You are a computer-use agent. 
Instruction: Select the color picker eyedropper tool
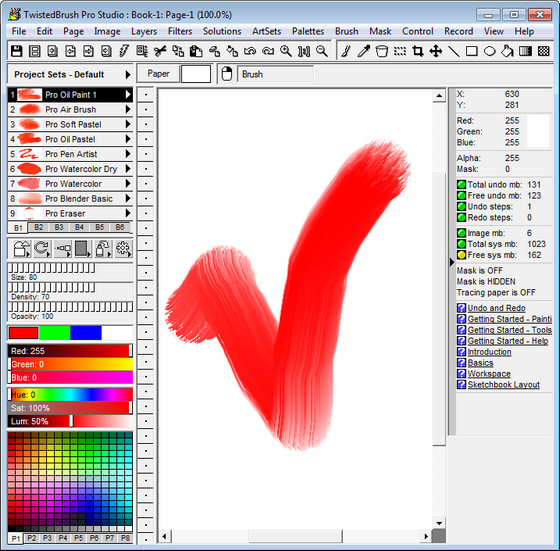(364, 51)
